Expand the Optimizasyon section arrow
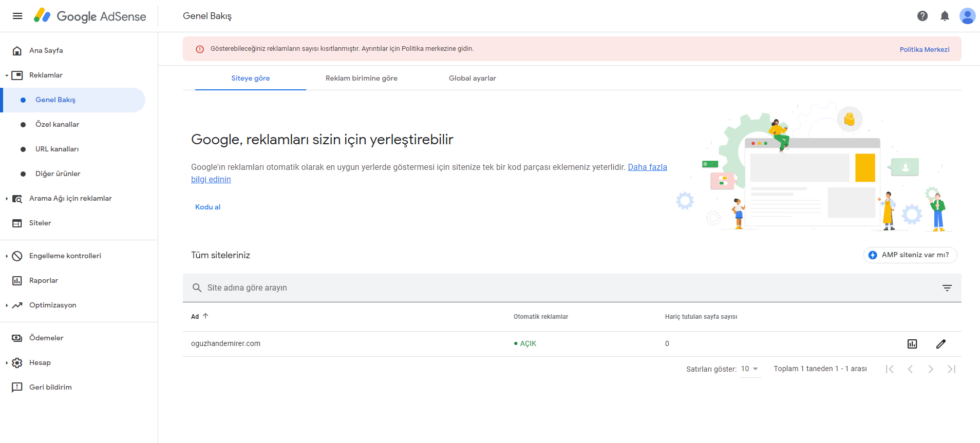 [x=7, y=305]
